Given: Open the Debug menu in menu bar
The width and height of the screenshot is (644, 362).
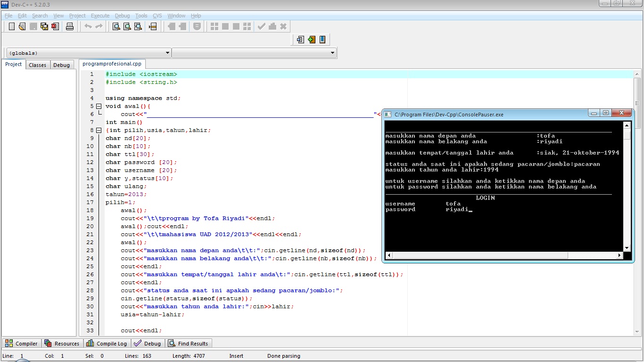Looking at the screenshot, I should click(x=122, y=16).
